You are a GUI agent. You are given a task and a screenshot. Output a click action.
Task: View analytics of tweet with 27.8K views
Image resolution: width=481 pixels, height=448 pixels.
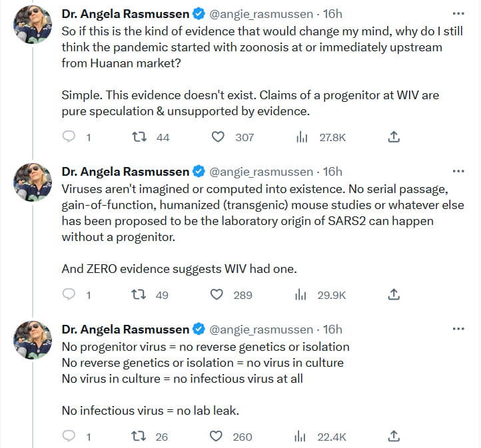pos(302,136)
